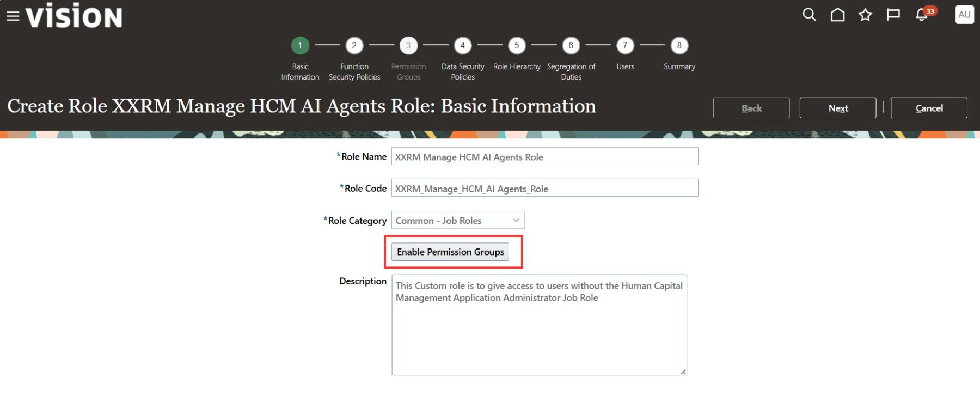Open the Watchlist flag icon
The image size is (980, 401).
click(x=893, y=15)
